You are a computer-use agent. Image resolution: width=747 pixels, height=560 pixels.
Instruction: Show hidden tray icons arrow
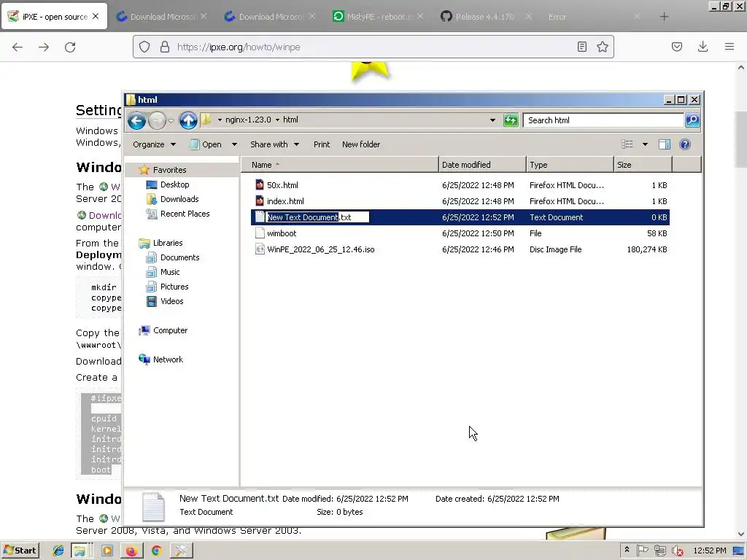point(627,549)
